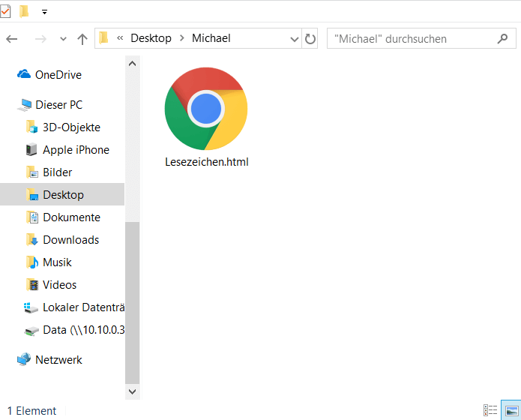Click the Netzwerk globe computer icon
The image size is (521, 420).
pos(24,359)
